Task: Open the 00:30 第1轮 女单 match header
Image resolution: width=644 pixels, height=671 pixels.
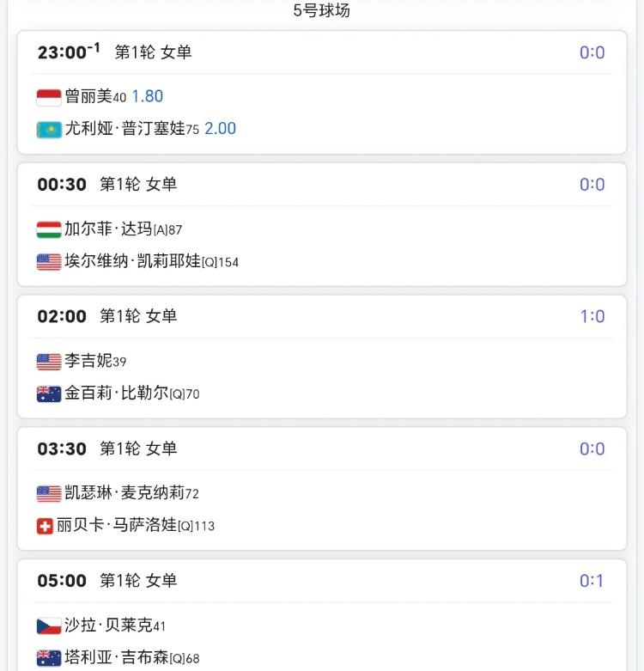Action: 106,184
